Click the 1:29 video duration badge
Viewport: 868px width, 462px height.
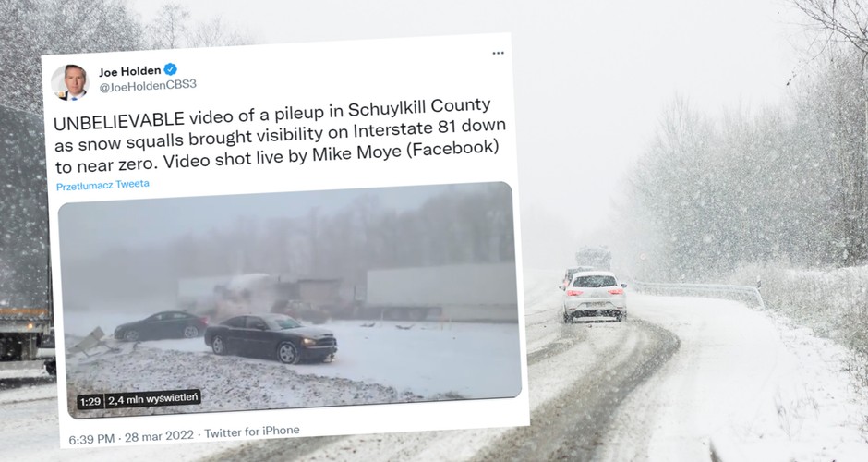pyautogui.click(x=90, y=402)
